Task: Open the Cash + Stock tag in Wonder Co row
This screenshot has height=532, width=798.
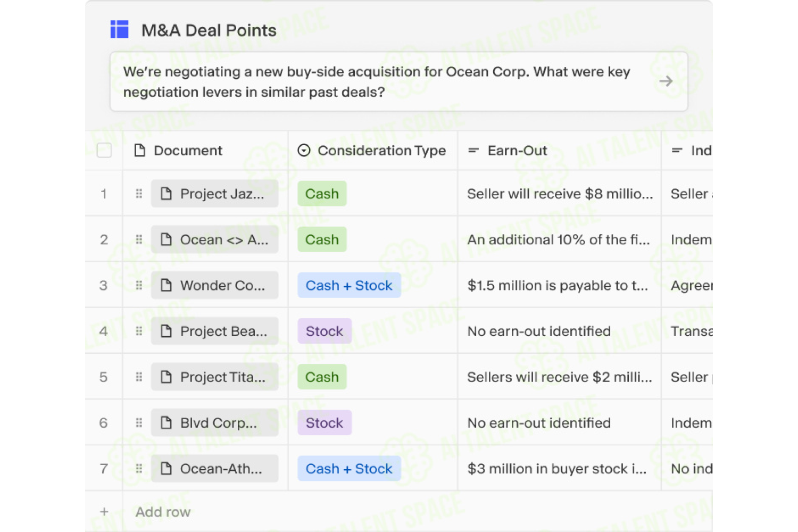Action: (349, 285)
